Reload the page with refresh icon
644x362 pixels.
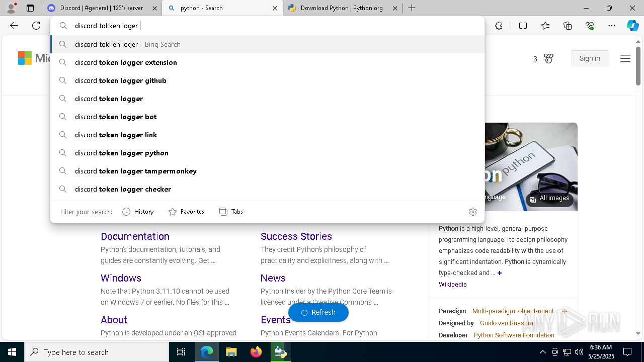[x=36, y=26]
